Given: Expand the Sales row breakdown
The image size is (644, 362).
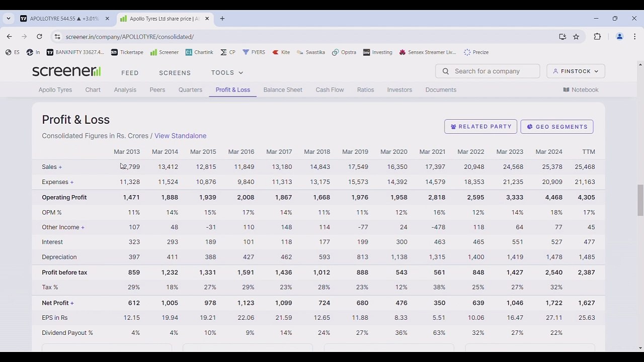Looking at the screenshot, I should (x=52, y=167).
